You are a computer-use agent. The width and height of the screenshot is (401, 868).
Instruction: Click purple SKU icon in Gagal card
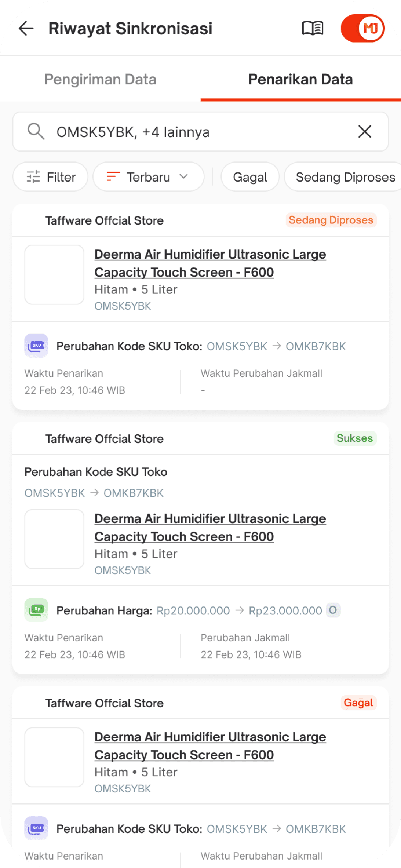click(x=36, y=828)
